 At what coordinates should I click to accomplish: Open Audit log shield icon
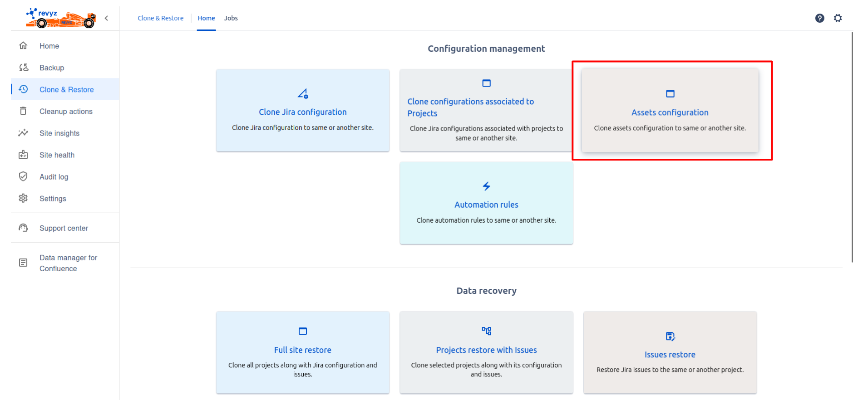(x=24, y=176)
